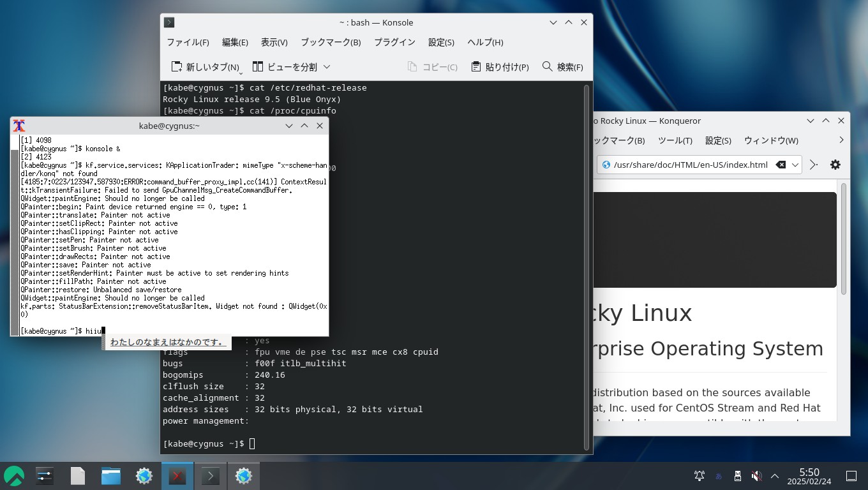Click the 貼り付け(P) paste button
Image resolution: width=868 pixels, height=490 pixels.
click(500, 67)
